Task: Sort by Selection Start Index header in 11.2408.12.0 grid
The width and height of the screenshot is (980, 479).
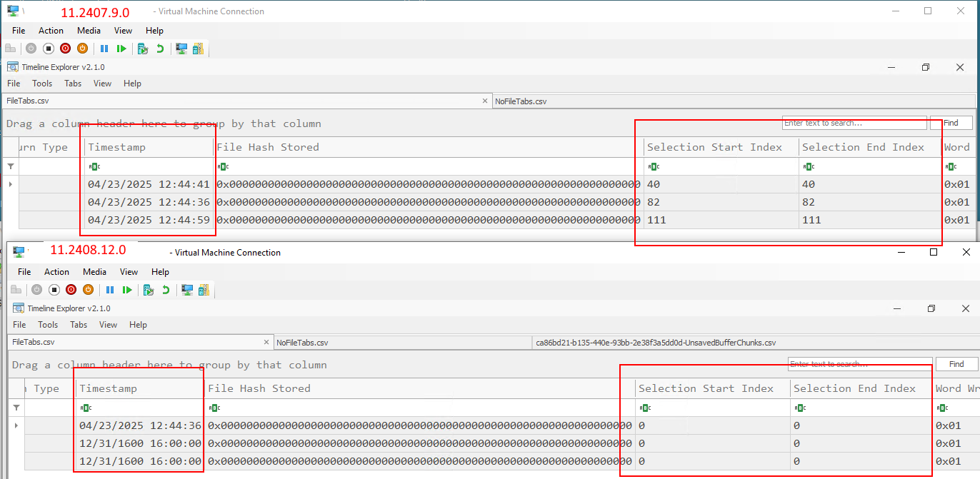Action: pos(713,388)
